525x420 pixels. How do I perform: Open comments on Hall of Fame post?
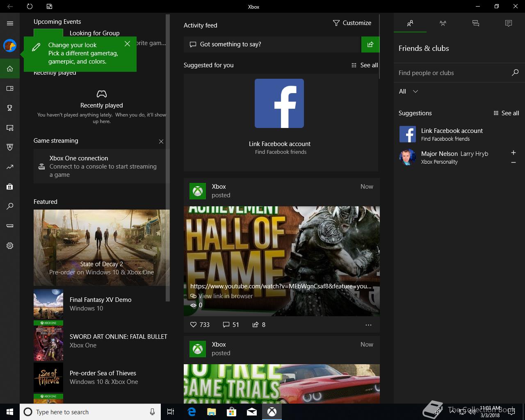[x=231, y=324]
